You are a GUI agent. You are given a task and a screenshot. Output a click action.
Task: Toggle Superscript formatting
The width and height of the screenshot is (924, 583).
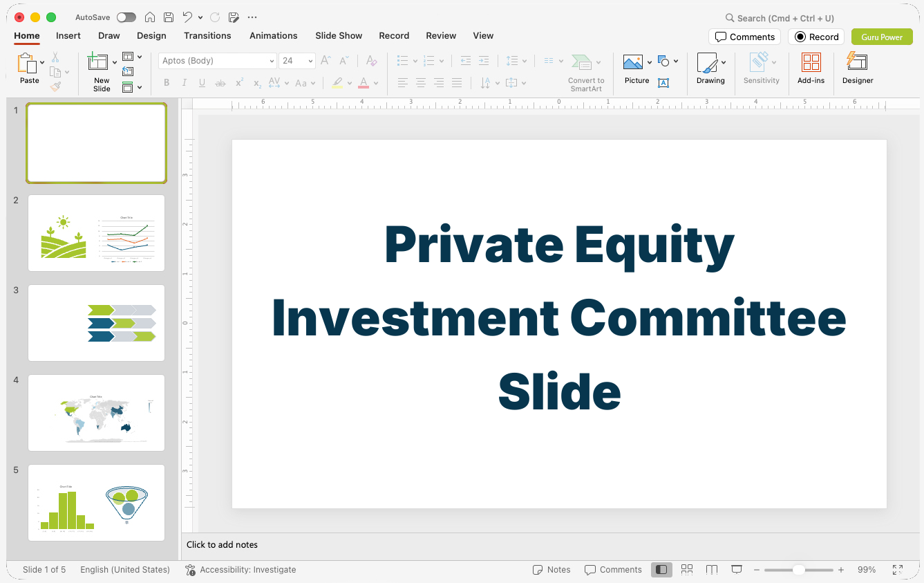(x=239, y=83)
